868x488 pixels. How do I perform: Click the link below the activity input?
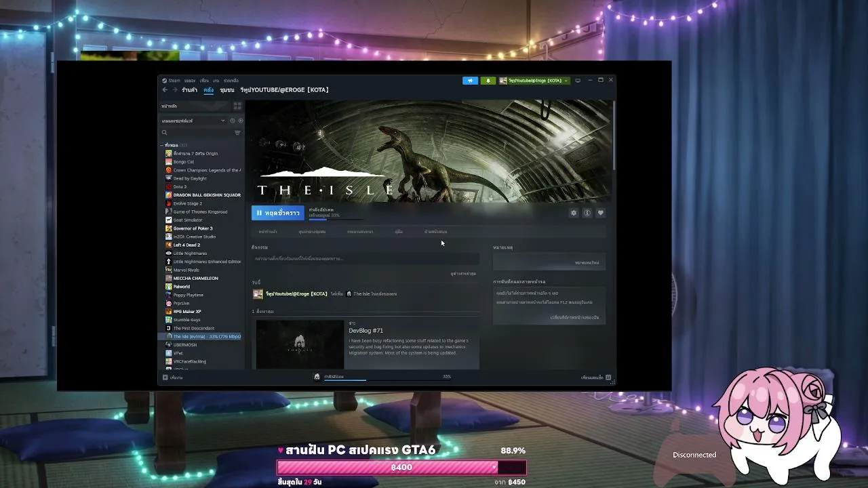[x=463, y=274]
